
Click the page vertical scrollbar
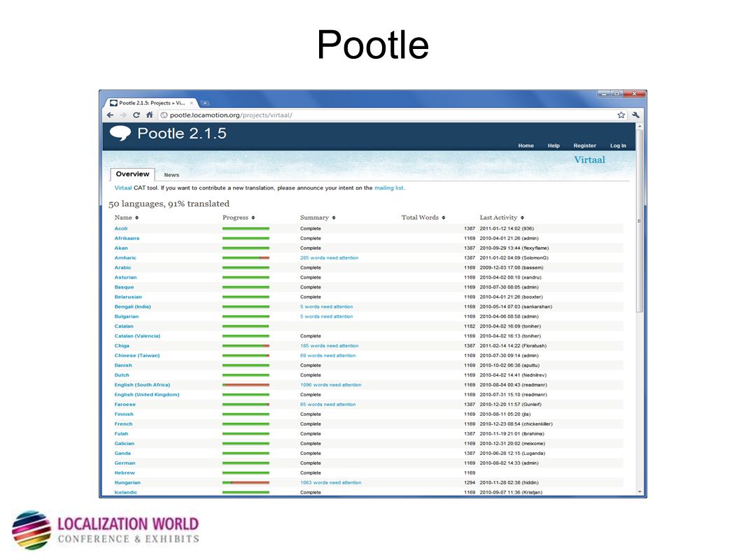(640, 220)
